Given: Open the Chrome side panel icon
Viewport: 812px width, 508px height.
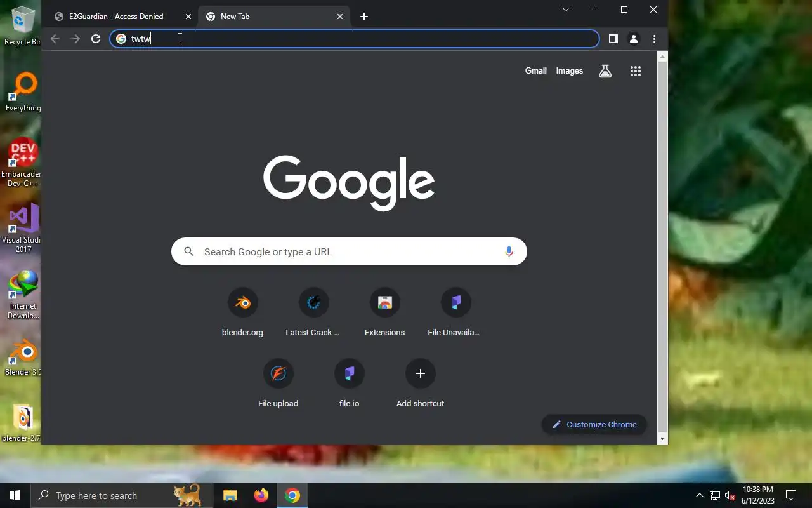Looking at the screenshot, I should 613,39.
